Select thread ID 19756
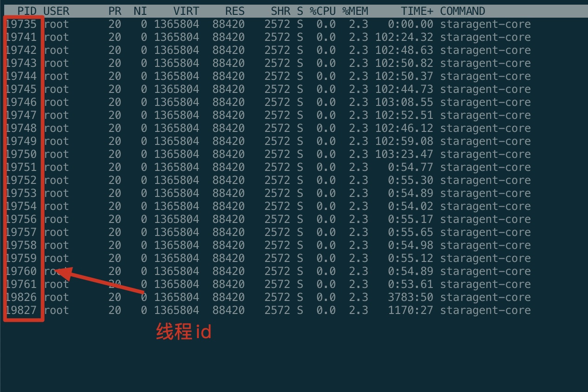 tap(21, 219)
